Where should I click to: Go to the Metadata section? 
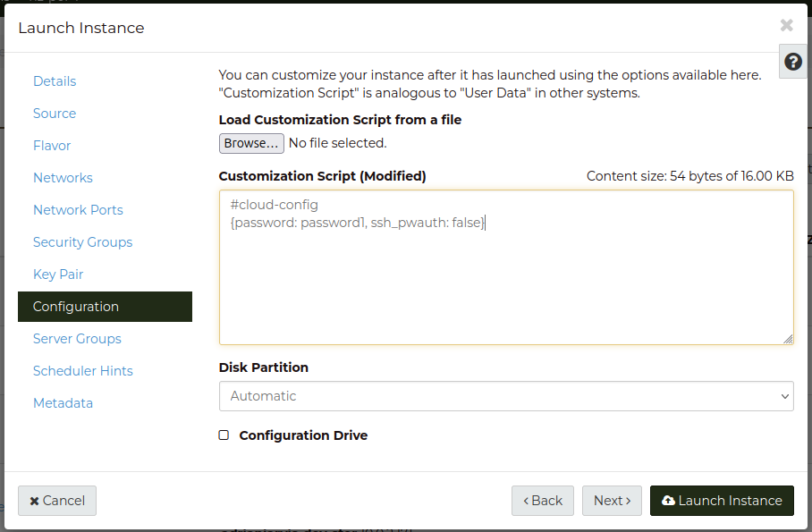[63, 403]
